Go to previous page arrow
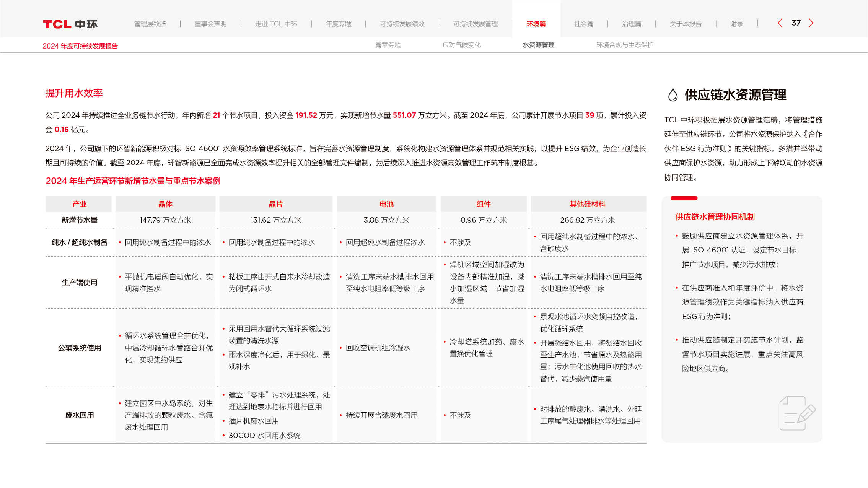The width and height of the screenshot is (868, 488). tap(780, 23)
